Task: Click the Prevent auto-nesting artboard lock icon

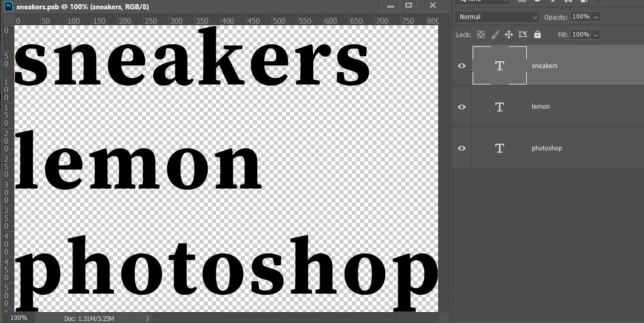Action: (x=523, y=35)
